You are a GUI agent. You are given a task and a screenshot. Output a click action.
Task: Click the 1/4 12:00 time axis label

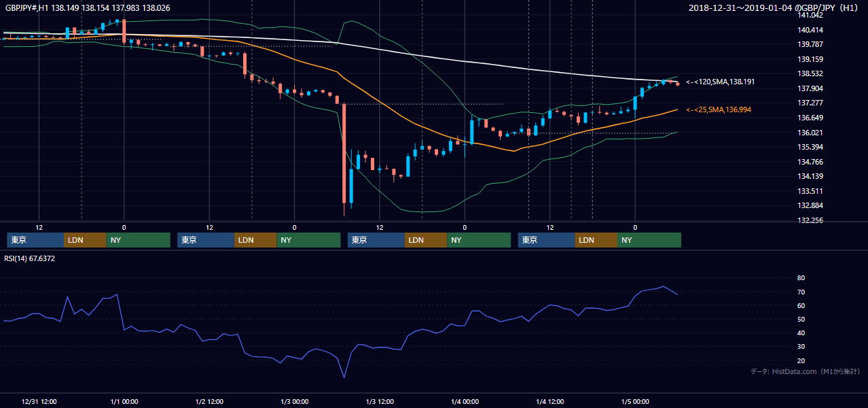550,402
